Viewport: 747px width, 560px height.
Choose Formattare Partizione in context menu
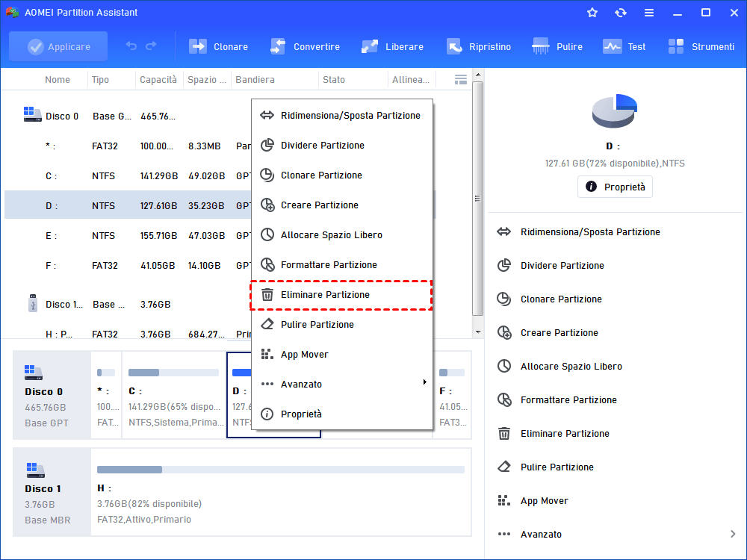(342, 265)
